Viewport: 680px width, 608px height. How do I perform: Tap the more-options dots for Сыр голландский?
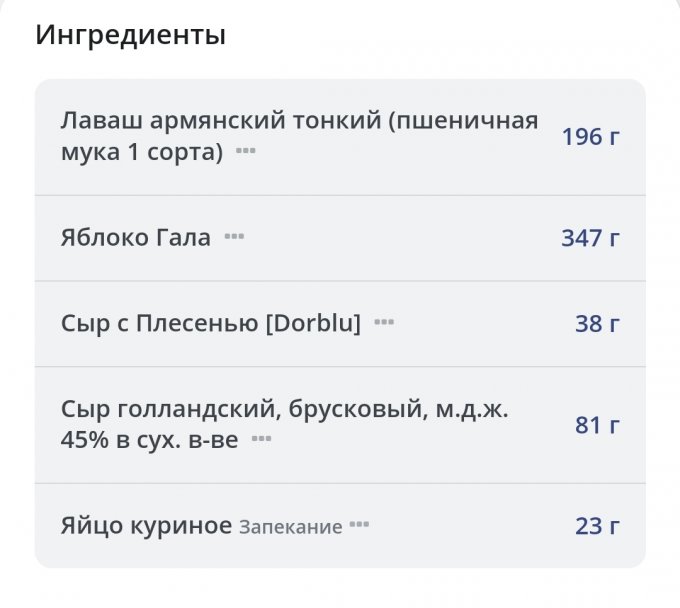[x=261, y=439]
